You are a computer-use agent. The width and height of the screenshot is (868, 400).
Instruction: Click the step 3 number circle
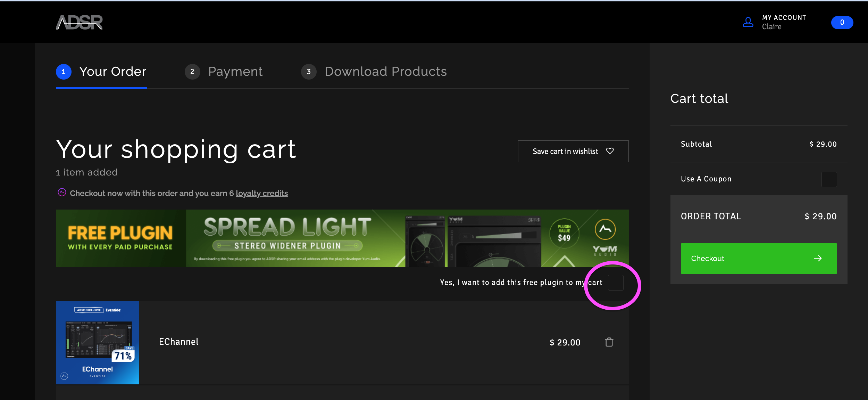(309, 72)
